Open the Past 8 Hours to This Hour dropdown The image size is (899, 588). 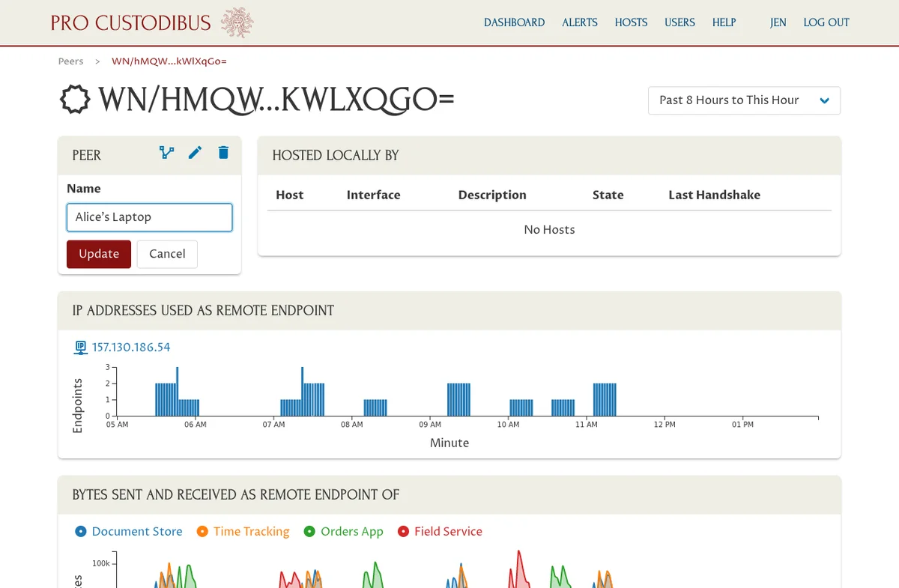(x=744, y=100)
